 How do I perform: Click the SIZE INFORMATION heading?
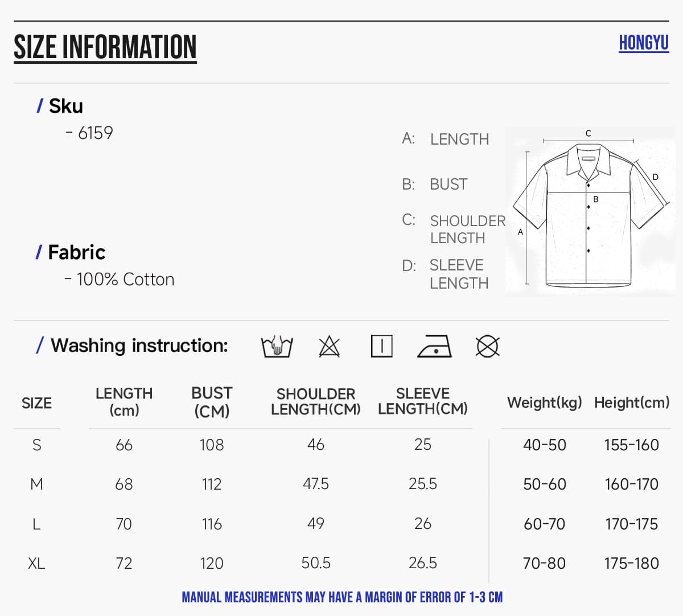point(105,47)
